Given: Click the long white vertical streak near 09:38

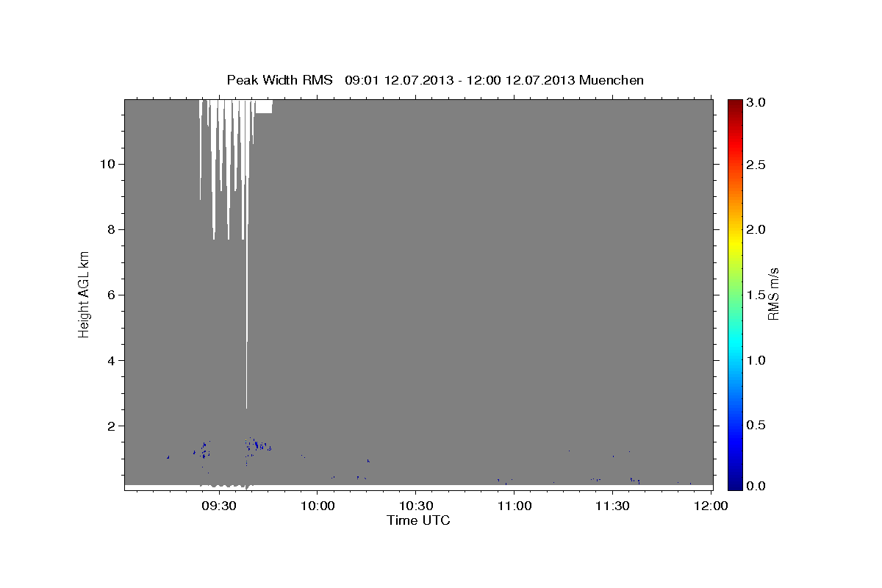Looking at the screenshot, I should 247,254.
